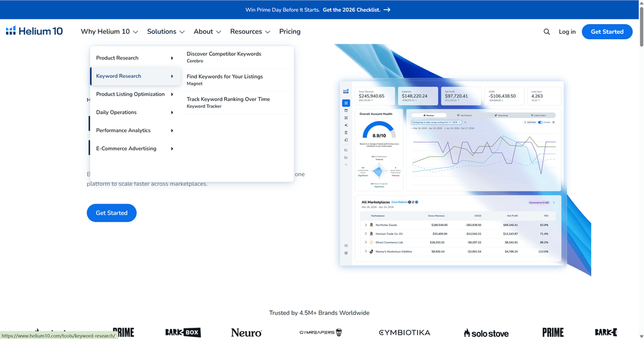
Task: Toggle the Events switch in chart
Action: tap(540, 122)
